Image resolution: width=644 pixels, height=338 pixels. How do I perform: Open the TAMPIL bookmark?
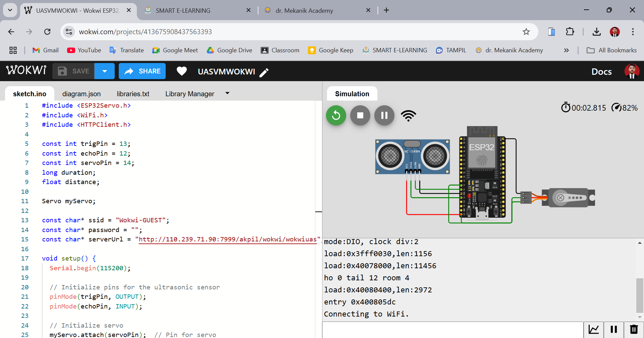click(x=451, y=50)
